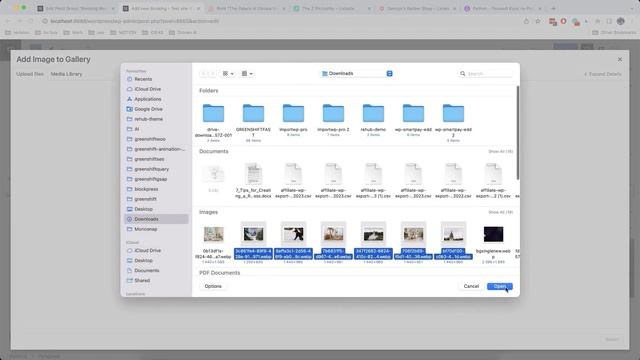Switch to the Upload files tab

click(x=30, y=74)
